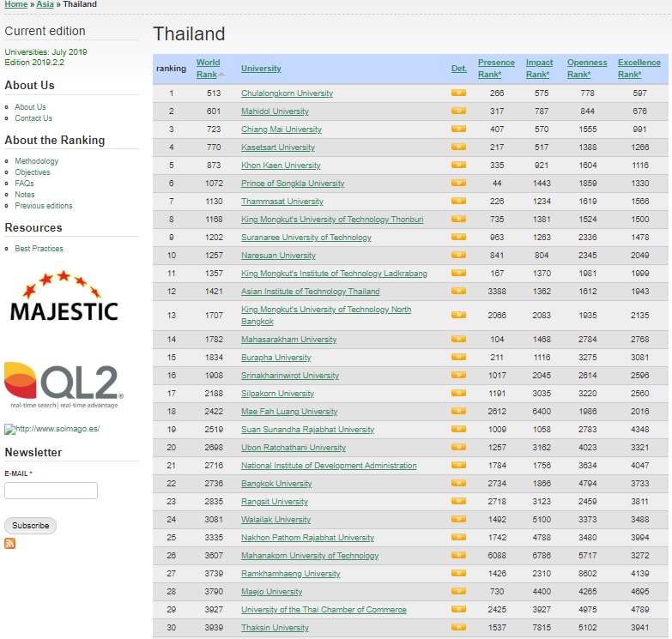Screen dimensions: 672x639
Task: Open detail icon for Thaksin University
Action: [x=458, y=627]
